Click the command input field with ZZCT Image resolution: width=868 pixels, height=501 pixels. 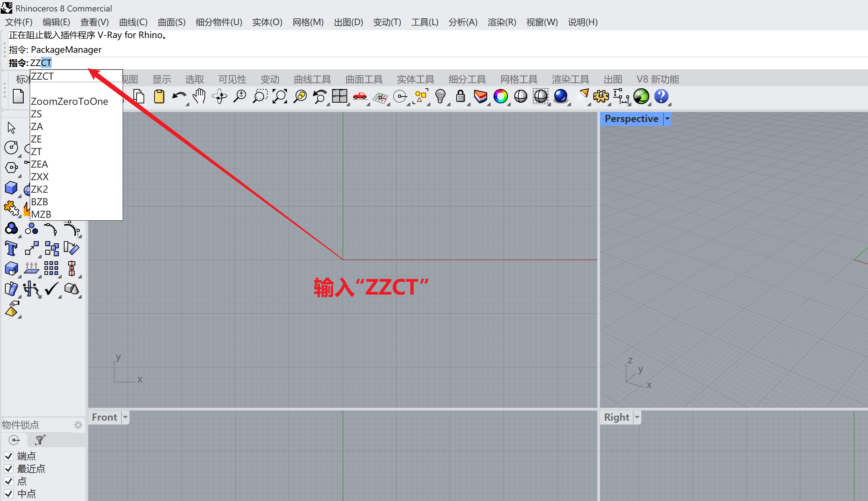click(41, 63)
